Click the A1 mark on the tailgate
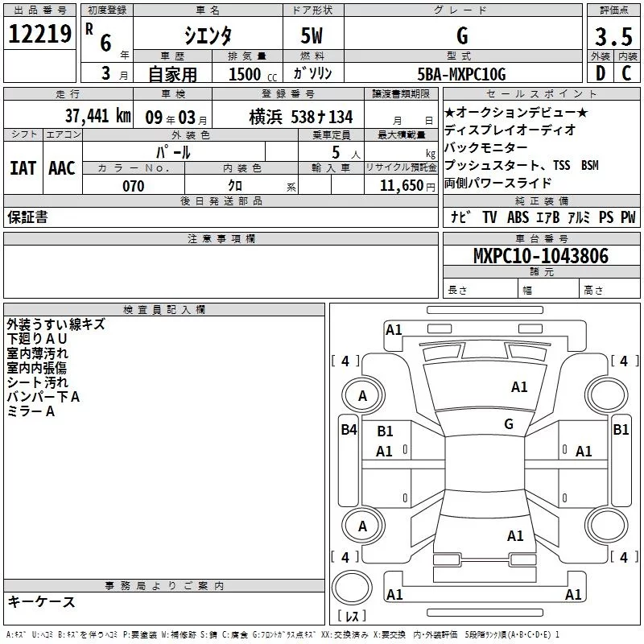This screenshot has width=644, height=644. point(515,536)
